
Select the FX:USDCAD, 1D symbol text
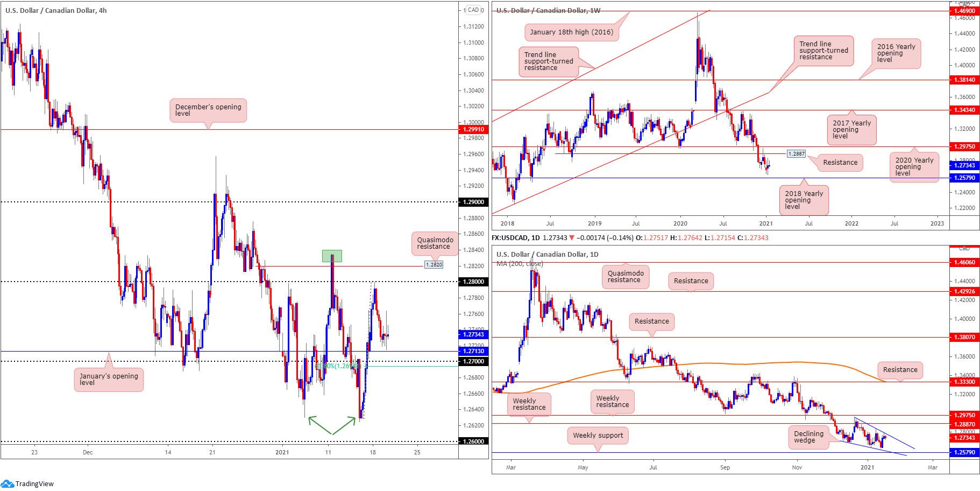516,238
